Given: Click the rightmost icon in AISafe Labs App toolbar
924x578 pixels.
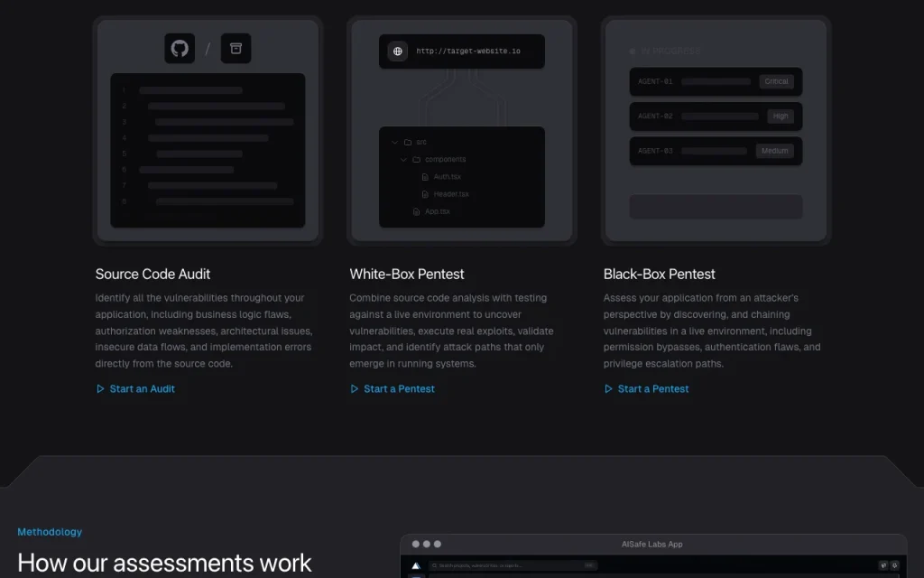Looking at the screenshot, I should [x=894, y=565].
